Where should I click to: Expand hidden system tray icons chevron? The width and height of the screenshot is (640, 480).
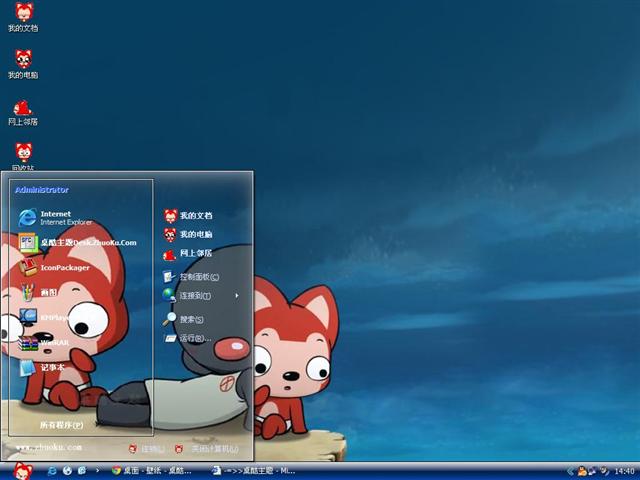click(x=571, y=471)
